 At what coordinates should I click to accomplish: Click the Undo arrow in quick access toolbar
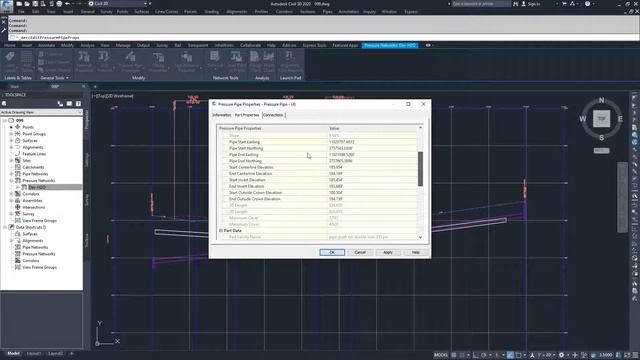coord(68,4)
